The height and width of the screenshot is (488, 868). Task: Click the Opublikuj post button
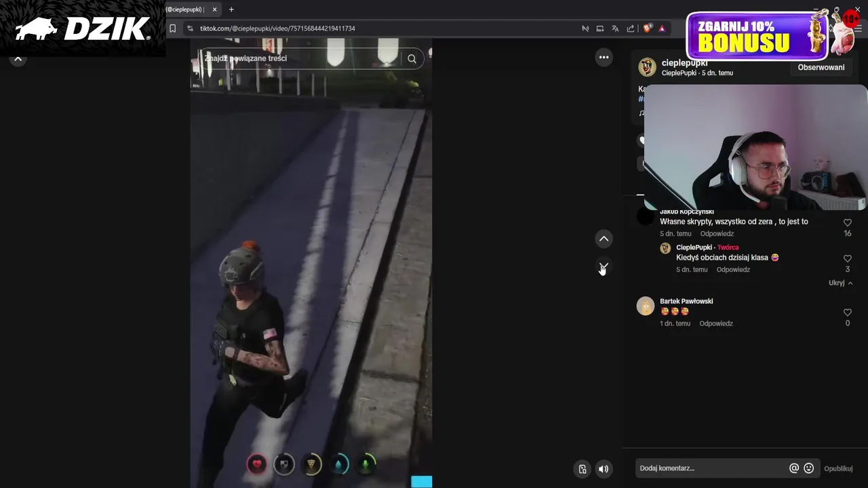838,468
